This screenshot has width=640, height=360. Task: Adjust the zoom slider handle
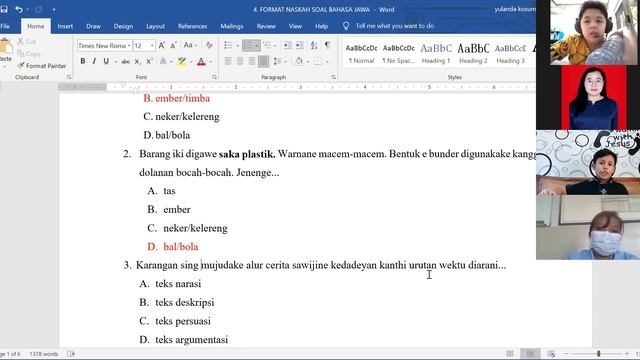(598, 353)
